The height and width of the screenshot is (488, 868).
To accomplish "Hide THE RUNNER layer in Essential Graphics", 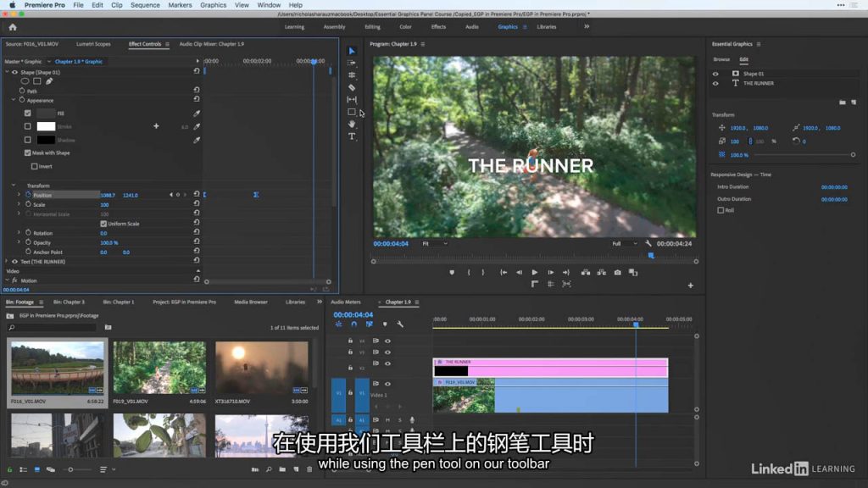I will click(x=715, y=84).
